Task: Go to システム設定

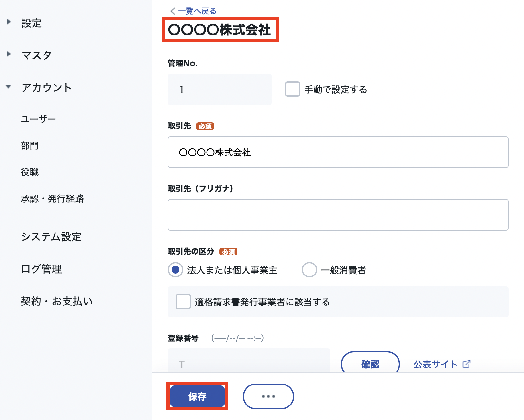Action: pyautogui.click(x=51, y=237)
